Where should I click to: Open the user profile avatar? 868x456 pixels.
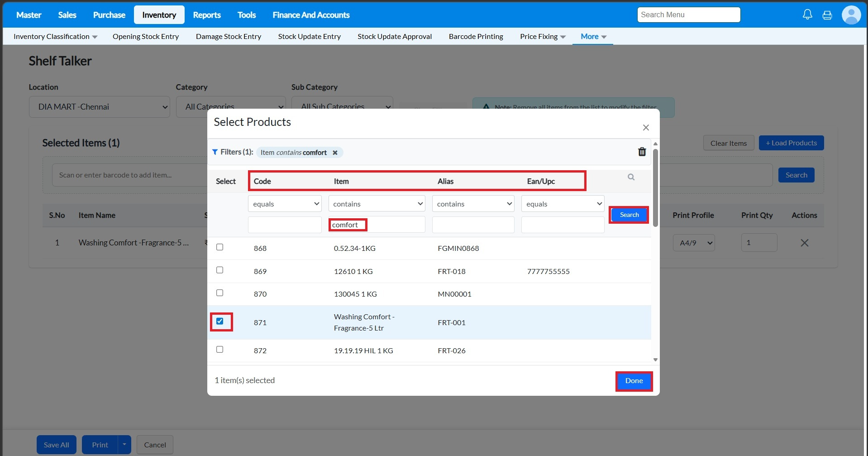851,15
